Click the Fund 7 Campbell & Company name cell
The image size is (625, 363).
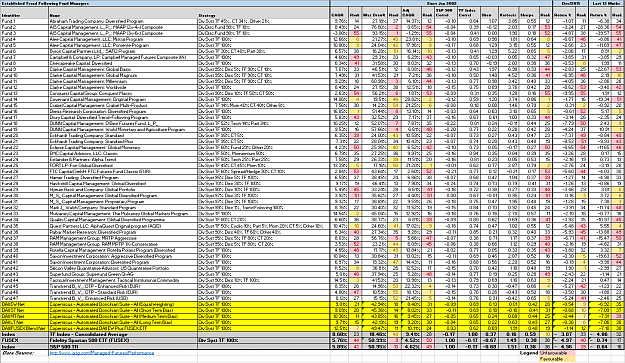[123, 57]
